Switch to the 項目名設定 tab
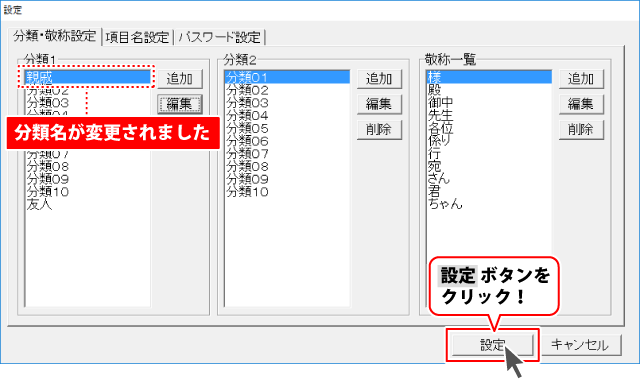The width and height of the screenshot is (640, 380). click(x=137, y=37)
